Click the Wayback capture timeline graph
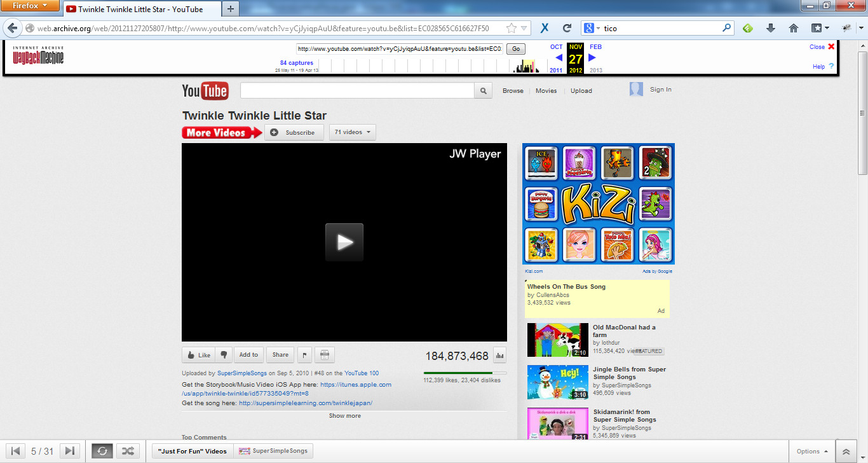 pyautogui.click(x=432, y=66)
